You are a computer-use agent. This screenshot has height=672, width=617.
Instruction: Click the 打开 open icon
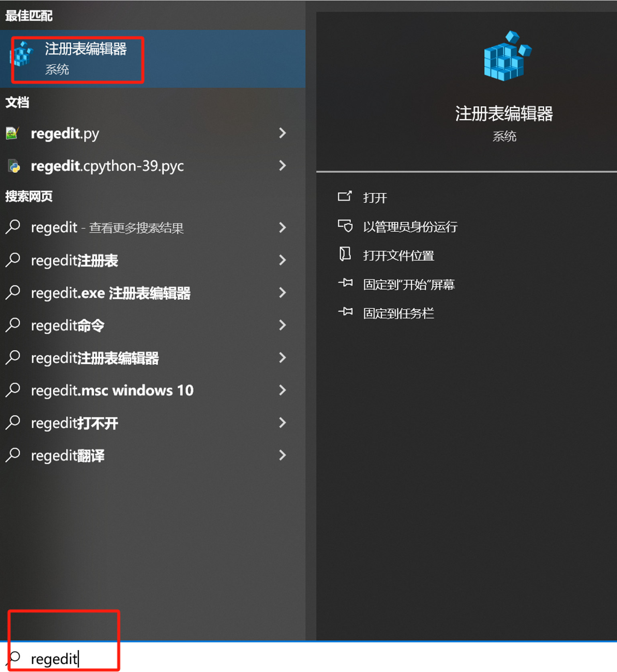[345, 196]
